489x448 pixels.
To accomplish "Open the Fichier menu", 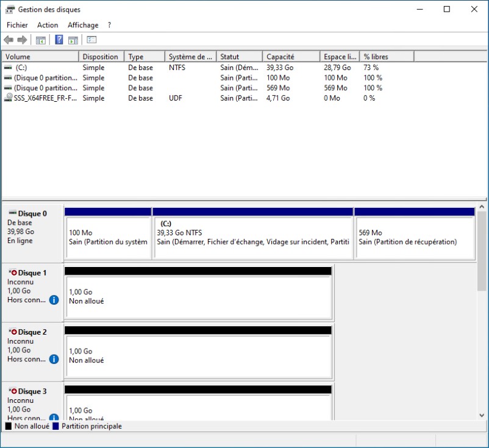I will coord(17,25).
